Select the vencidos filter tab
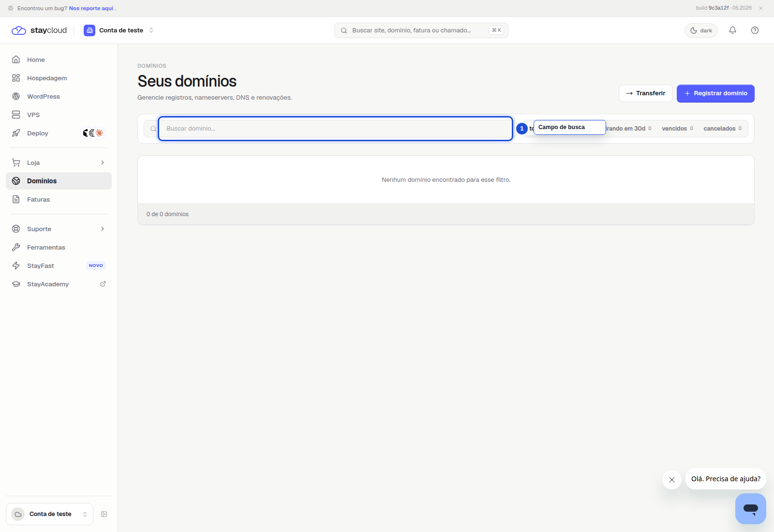Screen dimensions: 774x532 tap(677, 129)
